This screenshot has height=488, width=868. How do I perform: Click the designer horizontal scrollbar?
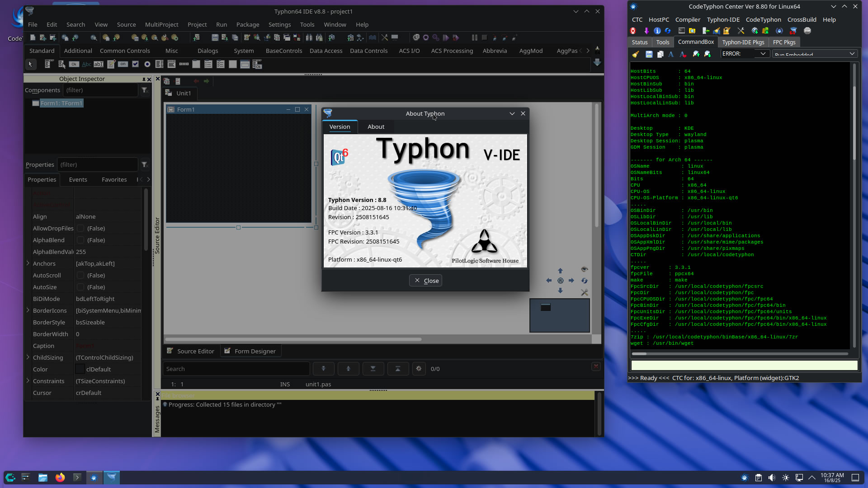coord(293,339)
